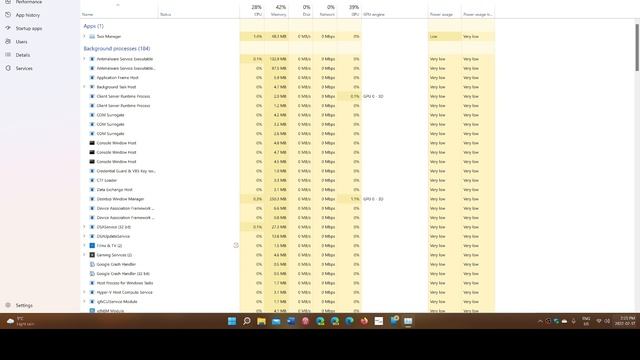Click the Google Crash Handler icon
The image size is (640, 360).
coord(92,264)
